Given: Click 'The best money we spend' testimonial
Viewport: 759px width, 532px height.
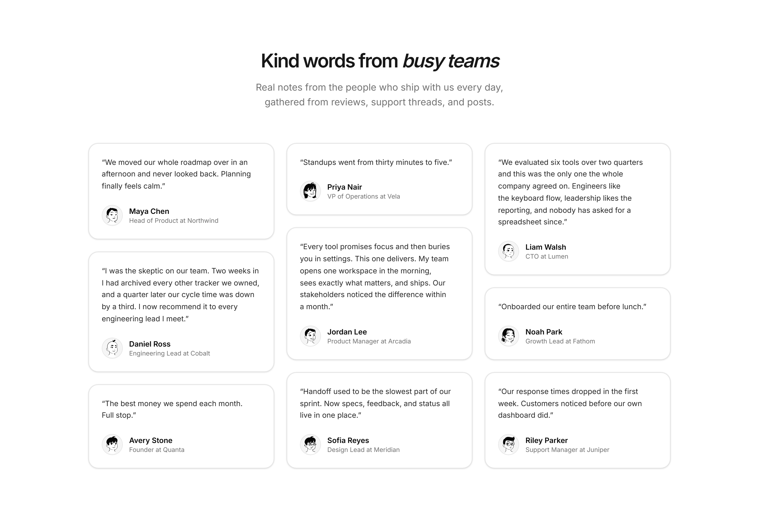Looking at the screenshot, I should tap(172, 410).
